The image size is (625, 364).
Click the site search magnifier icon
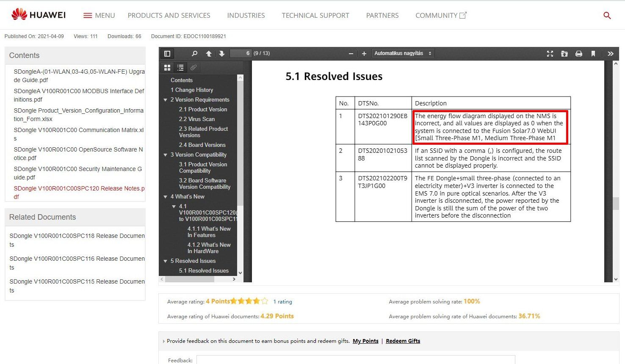[607, 15]
